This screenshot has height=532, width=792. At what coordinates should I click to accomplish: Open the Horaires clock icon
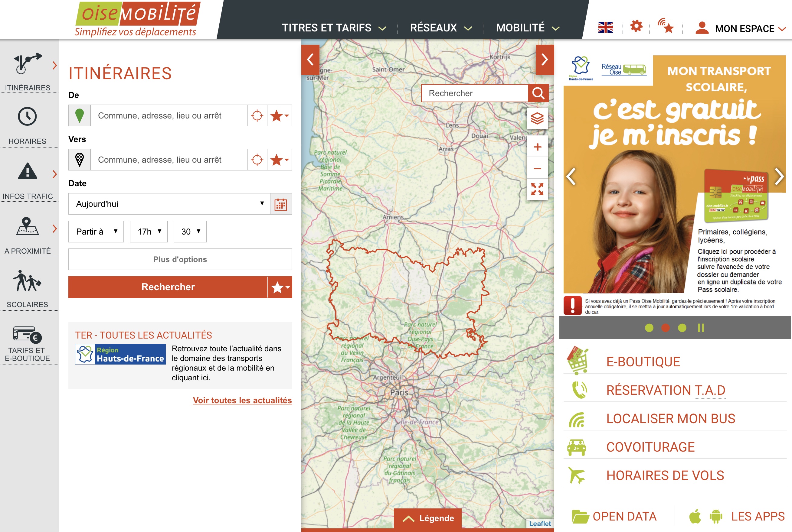(27, 117)
